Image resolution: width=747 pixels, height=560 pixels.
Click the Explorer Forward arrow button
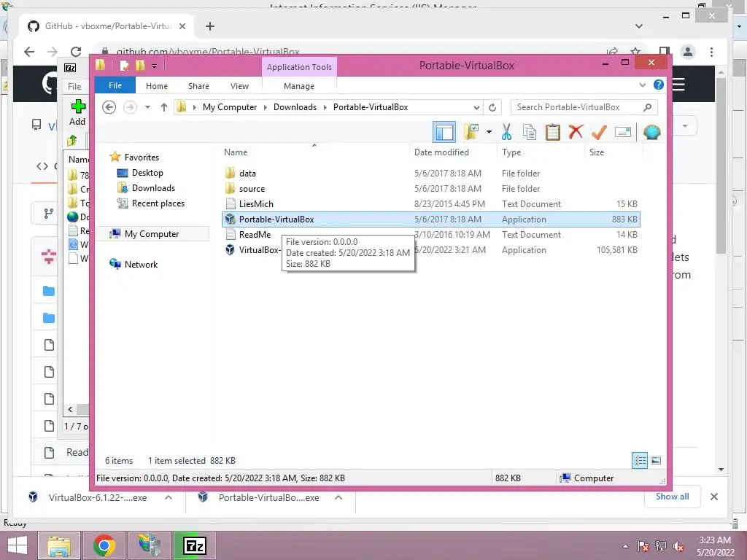point(130,107)
